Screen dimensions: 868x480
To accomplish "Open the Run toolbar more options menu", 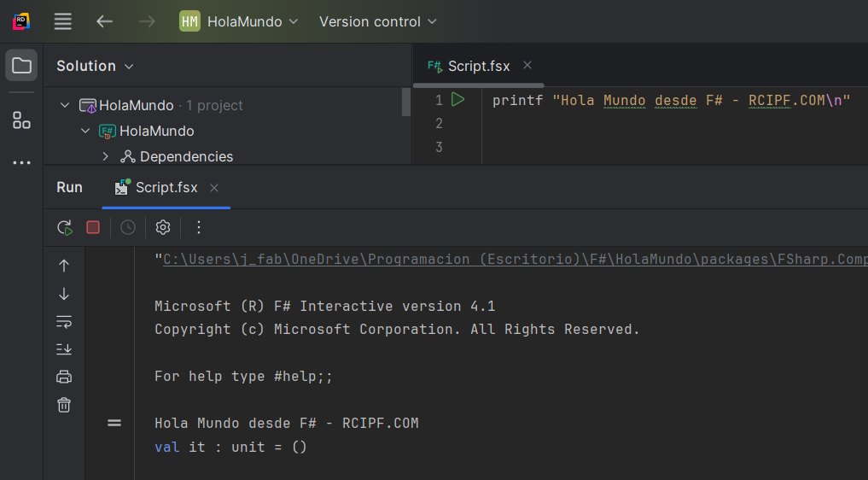I will [199, 227].
